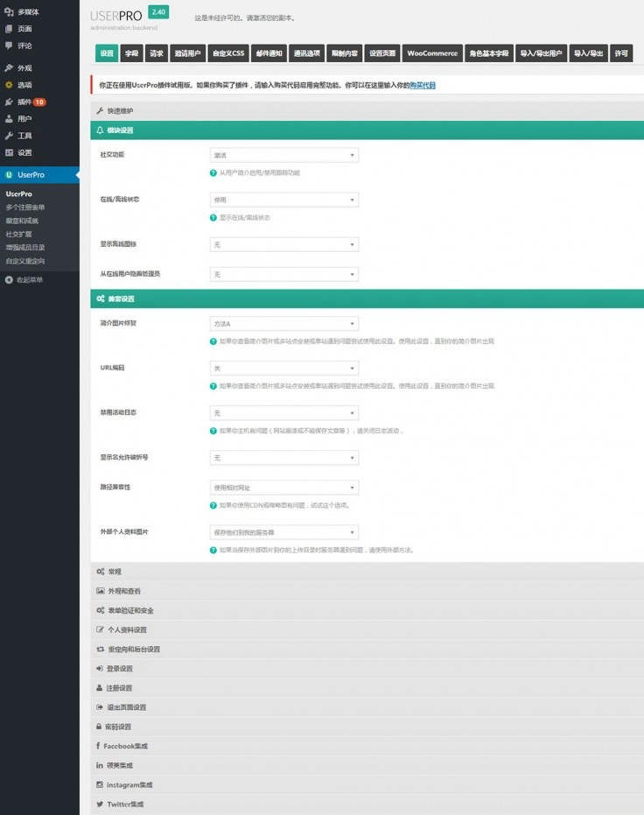Click the bell icon on 模块设置 header
The width and height of the screenshot is (644, 815).
[100, 130]
